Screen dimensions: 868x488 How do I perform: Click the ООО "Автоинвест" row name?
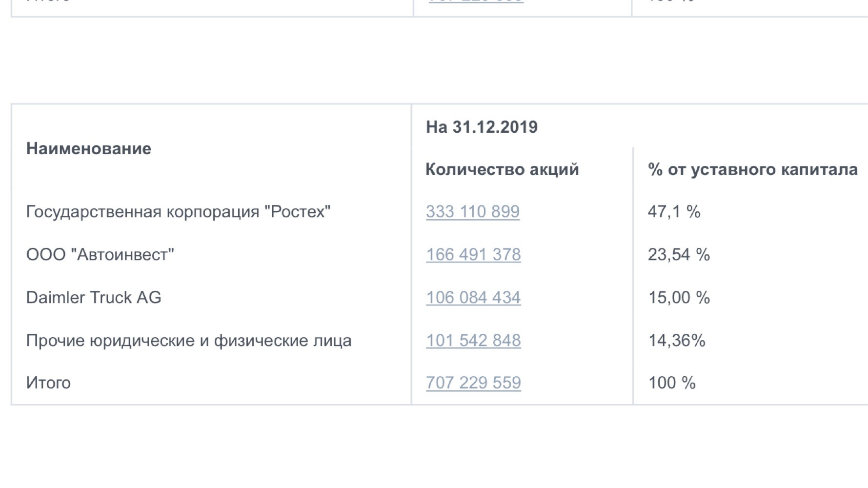click(100, 254)
